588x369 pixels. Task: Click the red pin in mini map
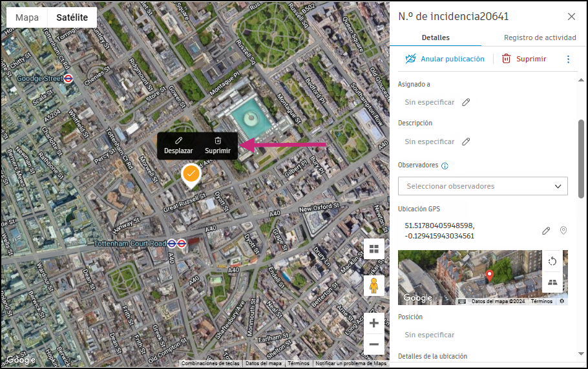tap(489, 275)
